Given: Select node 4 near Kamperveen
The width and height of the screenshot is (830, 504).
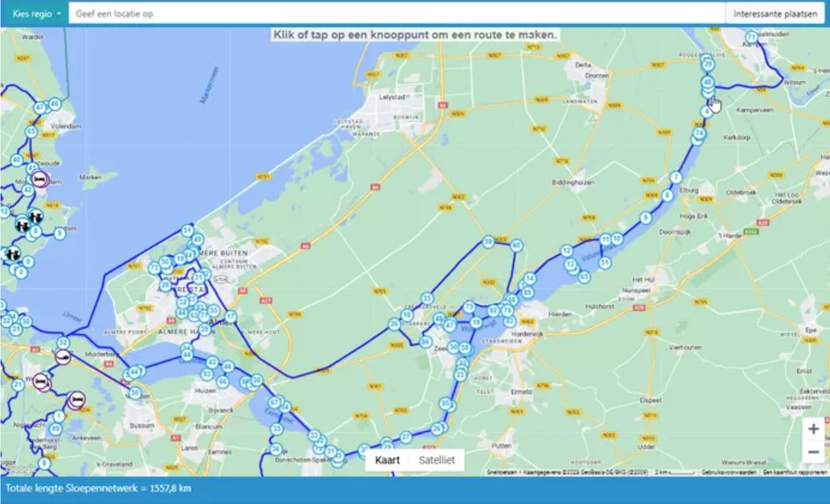Looking at the screenshot, I should coord(706,111).
